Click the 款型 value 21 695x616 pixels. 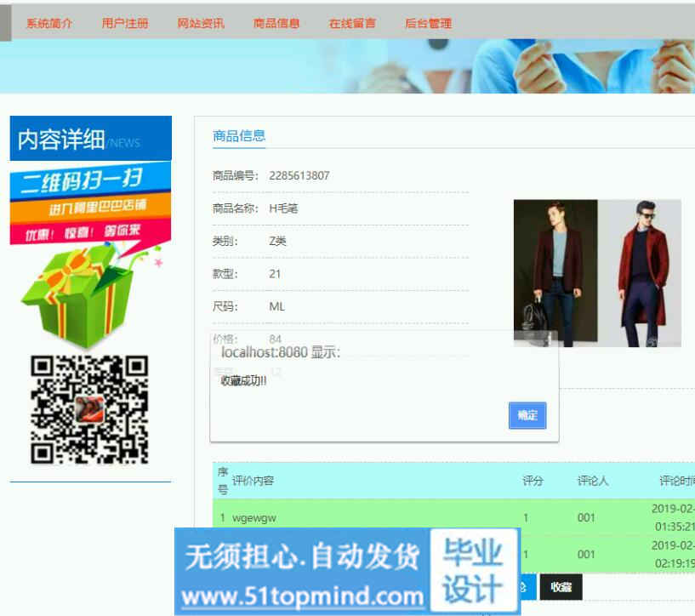pos(275,274)
